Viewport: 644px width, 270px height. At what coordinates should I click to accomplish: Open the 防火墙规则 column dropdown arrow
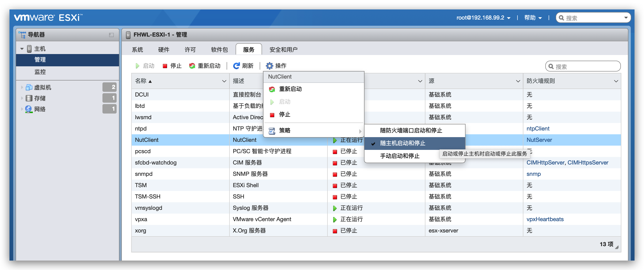click(x=616, y=81)
